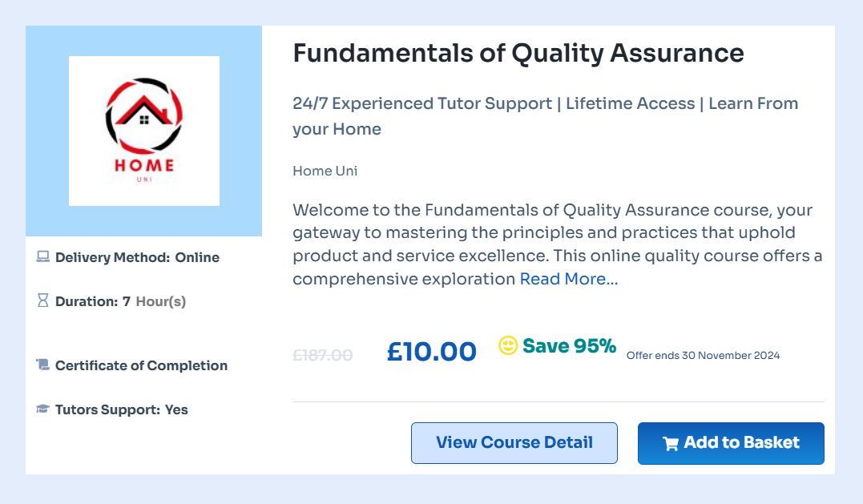Click the Duration: 7 Hour(s) text
The image size is (863, 504).
coord(120,301)
